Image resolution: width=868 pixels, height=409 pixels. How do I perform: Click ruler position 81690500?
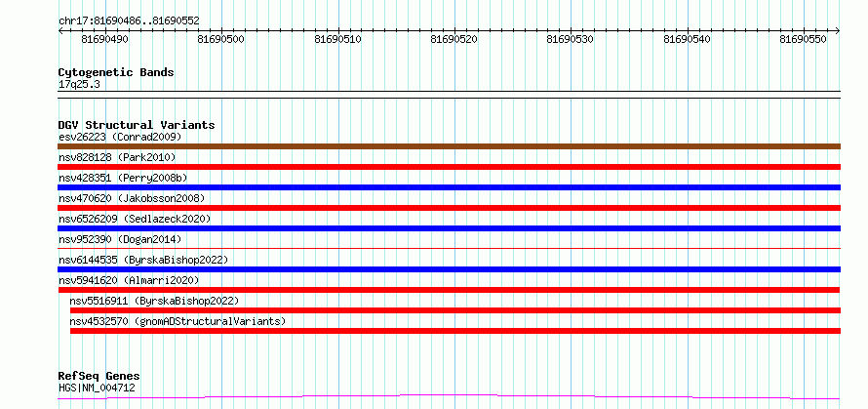[x=220, y=39]
